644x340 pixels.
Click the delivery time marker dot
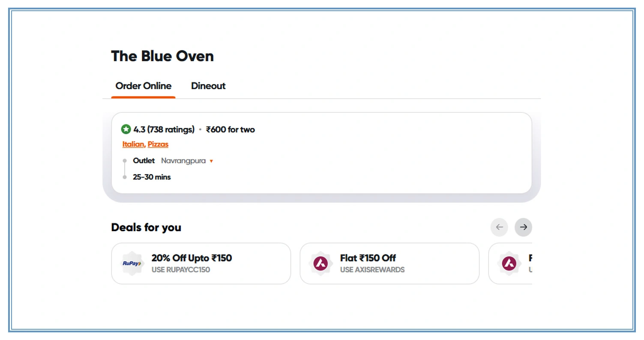pos(124,177)
